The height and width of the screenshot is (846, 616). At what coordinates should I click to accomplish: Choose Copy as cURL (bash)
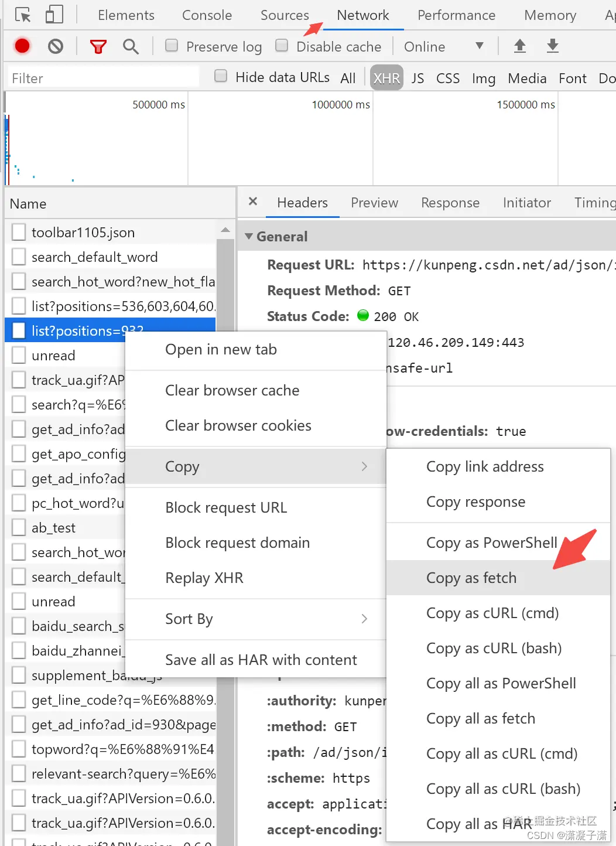pos(498,648)
